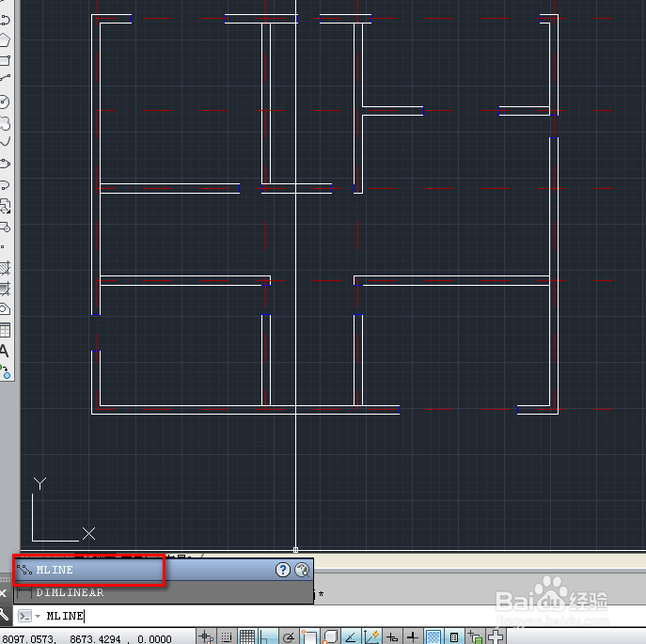Select the Ellipse Arc tool
Image resolution: width=646 pixels, height=644 pixels.
point(5,184)
